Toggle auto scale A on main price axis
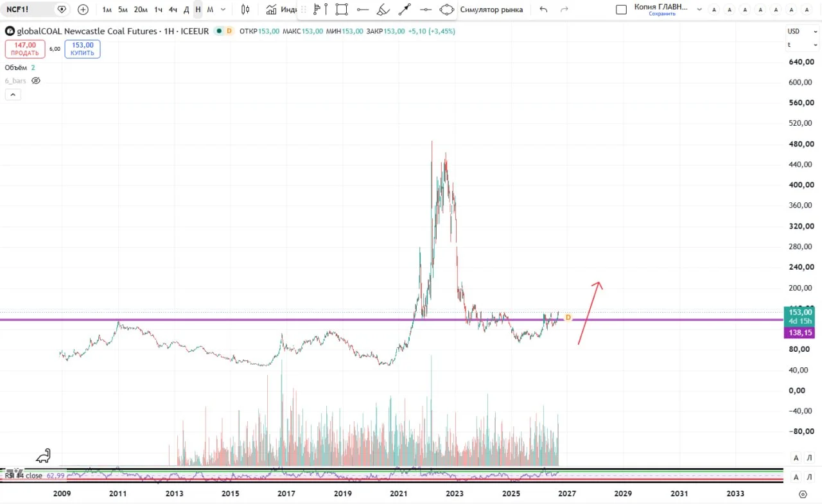 coord(796,458)
